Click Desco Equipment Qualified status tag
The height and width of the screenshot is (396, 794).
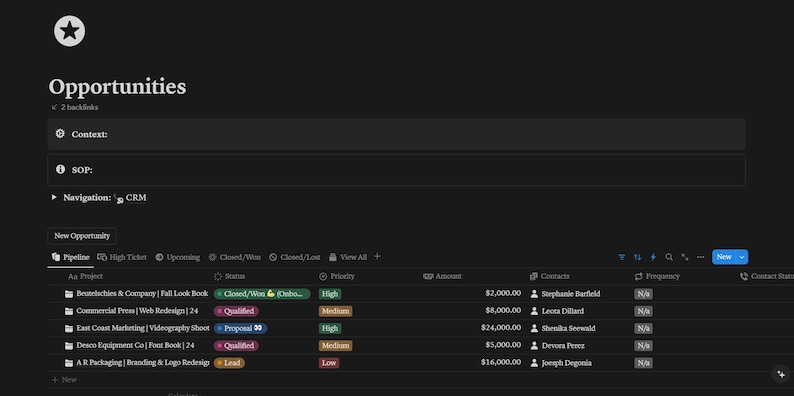[236, 345]
